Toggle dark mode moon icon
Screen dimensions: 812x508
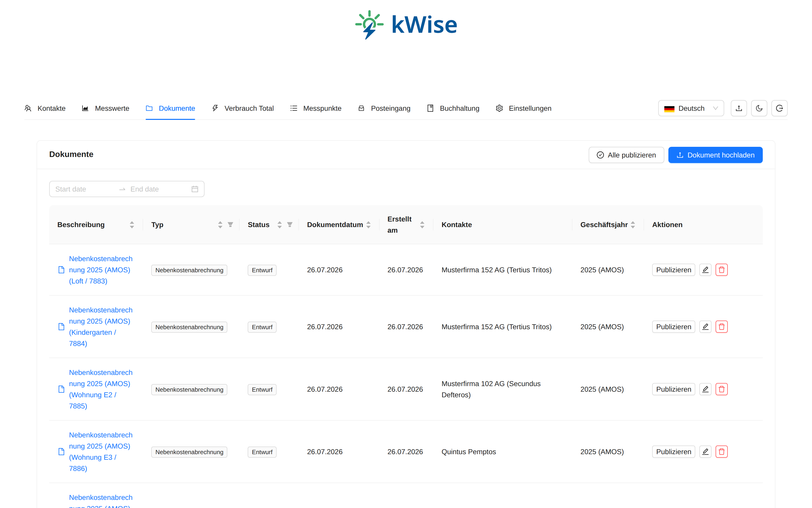pyautogui.click(x=759, y=108)
